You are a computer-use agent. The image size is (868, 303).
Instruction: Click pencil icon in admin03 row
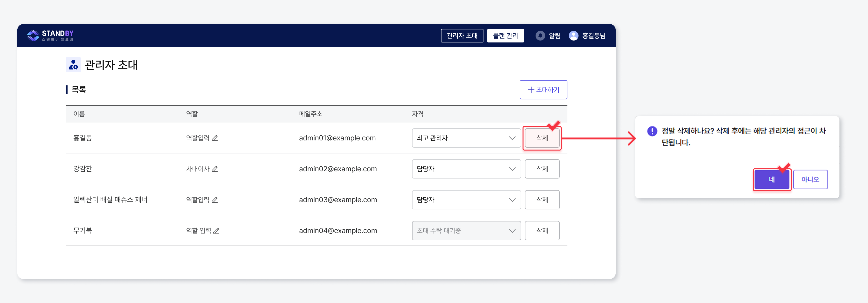point(215,200)
